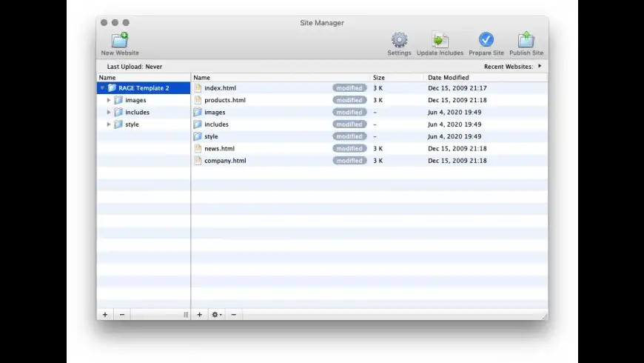Remove site with sidebar minus button
The width and height of the screenshot is (644, 363).
tap(122, 315)
